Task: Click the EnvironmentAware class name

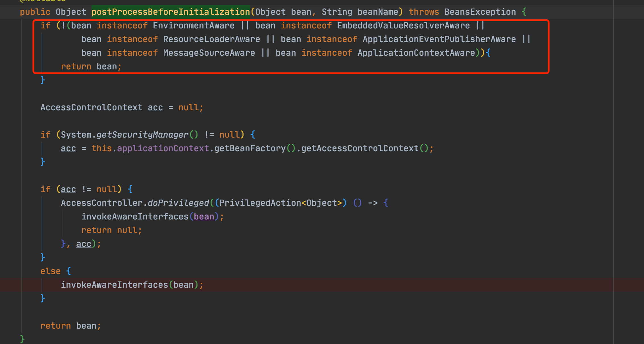Action: click(x=194, y=26)
